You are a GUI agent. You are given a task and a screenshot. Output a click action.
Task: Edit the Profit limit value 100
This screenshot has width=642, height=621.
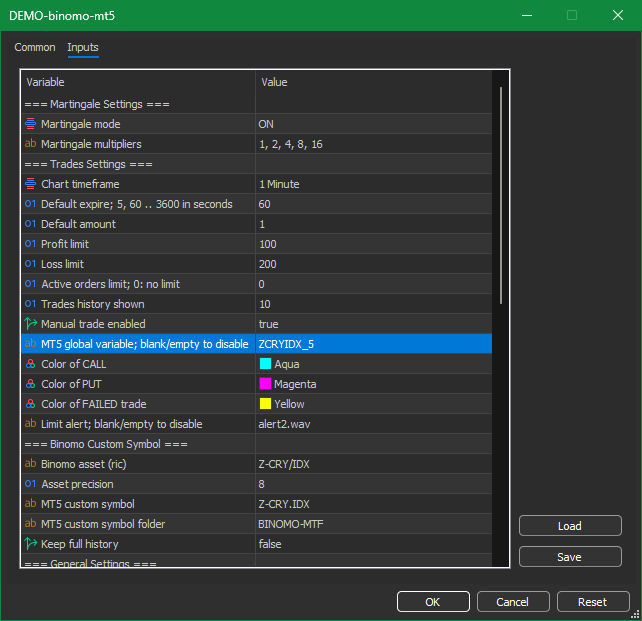pyautogui.click(x=373, y=244)
